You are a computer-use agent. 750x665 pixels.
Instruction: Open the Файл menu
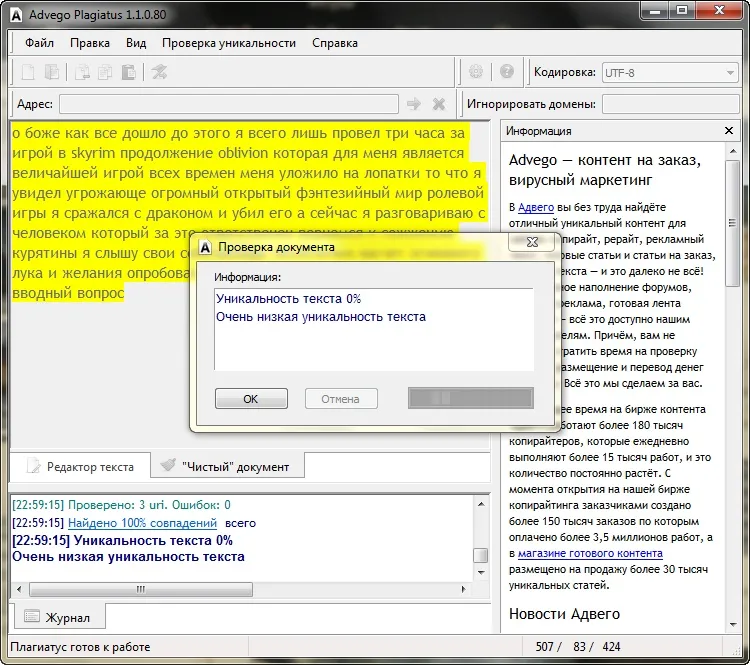(x=40, y=43)
